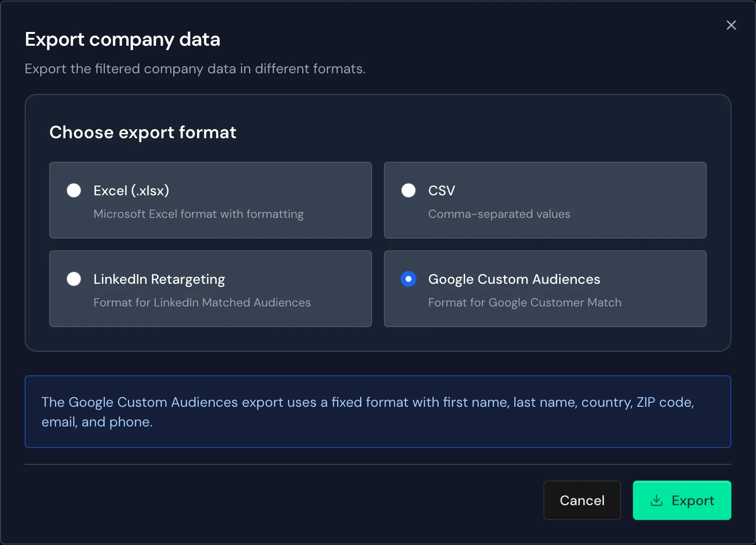Image resolution: width=756 pixels, height=545 pixels.
Task: Select the Excel (.xlsx) radio button
Action: 74,190
